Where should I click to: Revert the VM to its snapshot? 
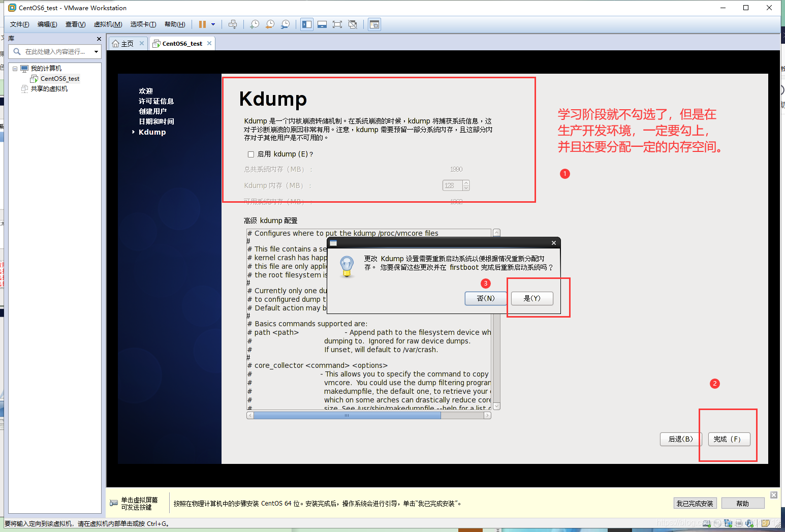coord(270,24)
